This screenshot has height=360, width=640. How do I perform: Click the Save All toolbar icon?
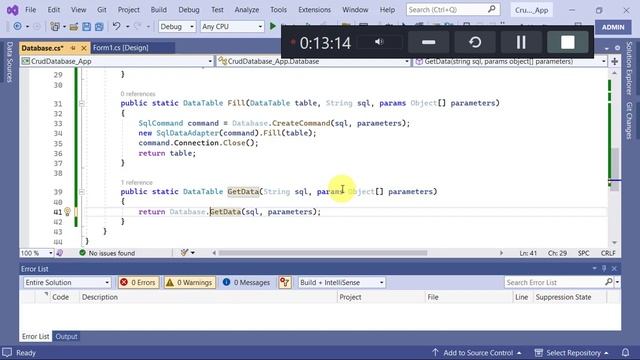99,27
